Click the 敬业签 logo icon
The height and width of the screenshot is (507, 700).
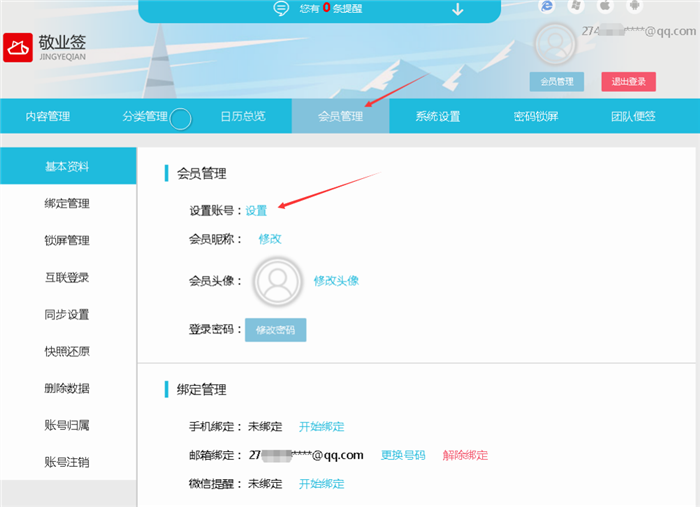[x=18, y=47]
